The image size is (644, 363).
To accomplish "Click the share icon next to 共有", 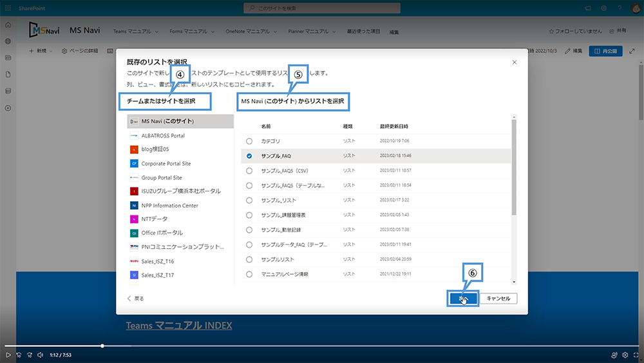I will click(612, 31).
